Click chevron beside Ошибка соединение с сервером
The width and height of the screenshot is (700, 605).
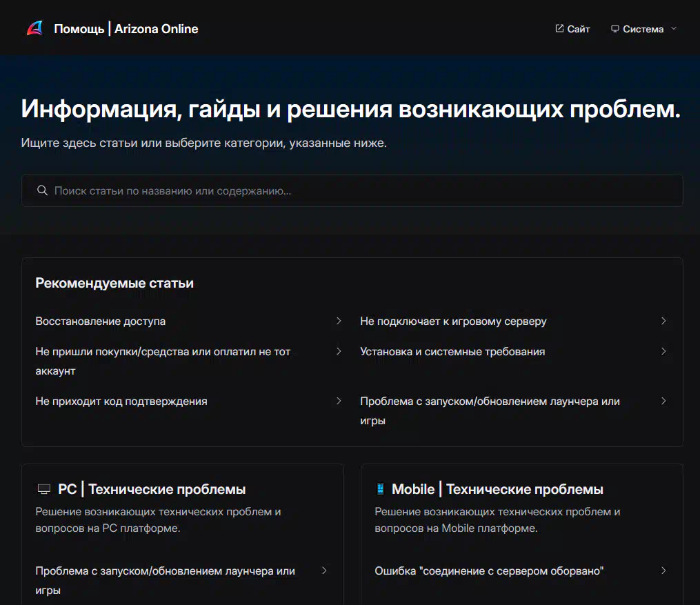click(663, 571)
